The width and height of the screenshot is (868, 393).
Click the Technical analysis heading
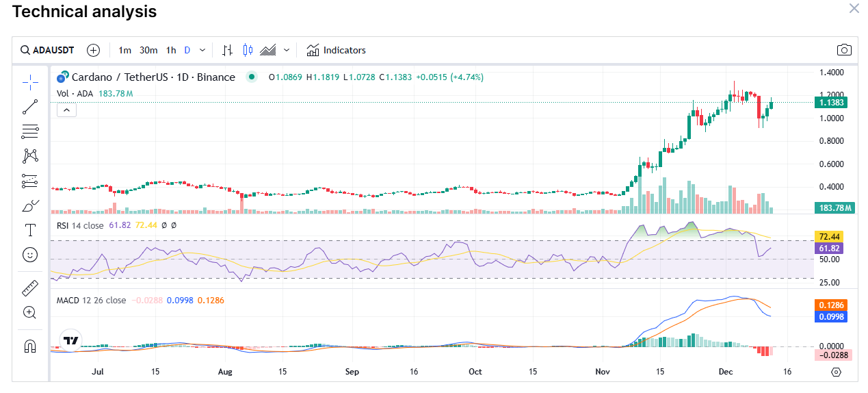coord(85,11)
